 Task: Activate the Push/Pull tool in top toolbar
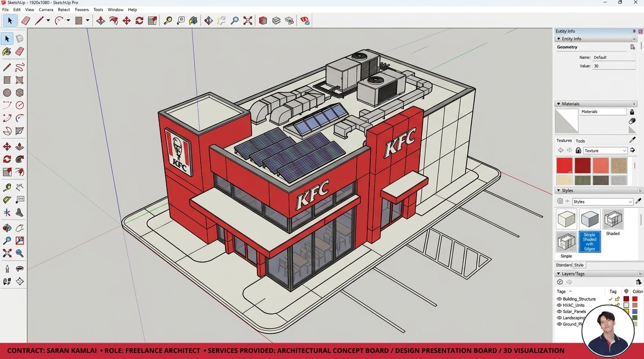pos(101,21)
